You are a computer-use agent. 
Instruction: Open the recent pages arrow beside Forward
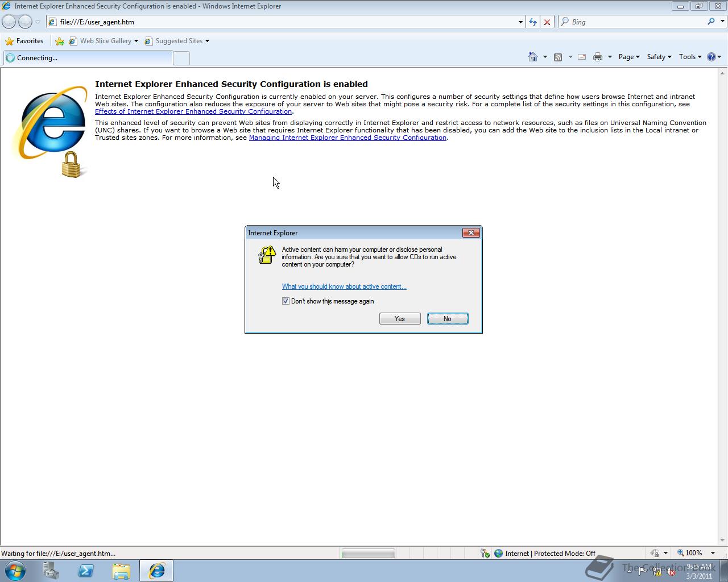tap(38, 22)
